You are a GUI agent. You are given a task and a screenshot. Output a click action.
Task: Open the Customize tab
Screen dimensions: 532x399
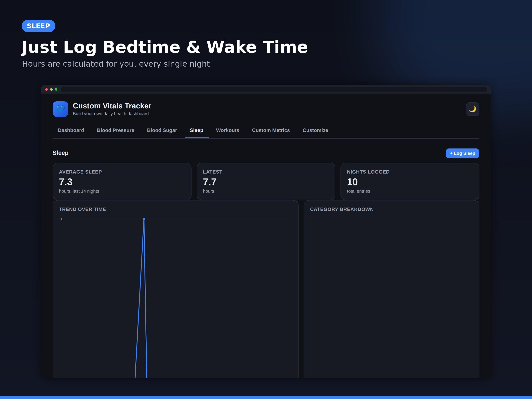(x=315, y=130)
